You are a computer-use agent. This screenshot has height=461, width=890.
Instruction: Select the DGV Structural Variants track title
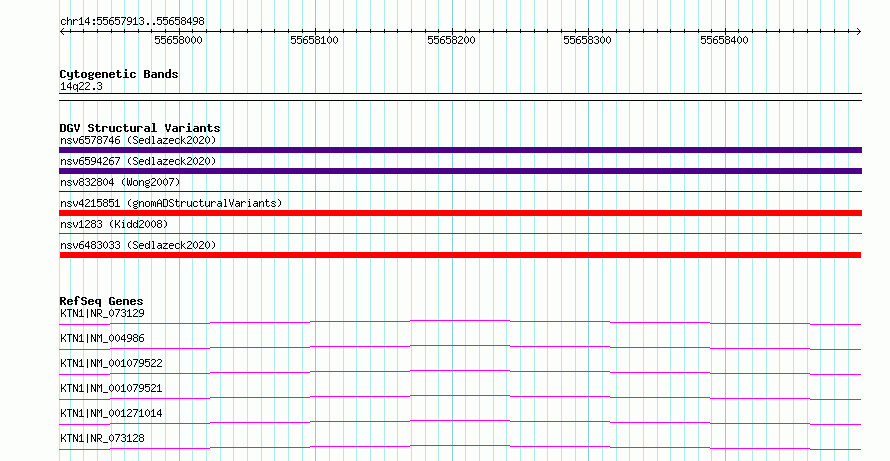[x=140, y=128]
